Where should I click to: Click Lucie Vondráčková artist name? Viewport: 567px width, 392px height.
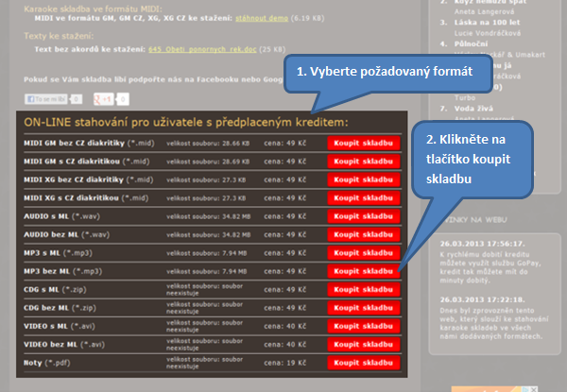pos(488,33)
